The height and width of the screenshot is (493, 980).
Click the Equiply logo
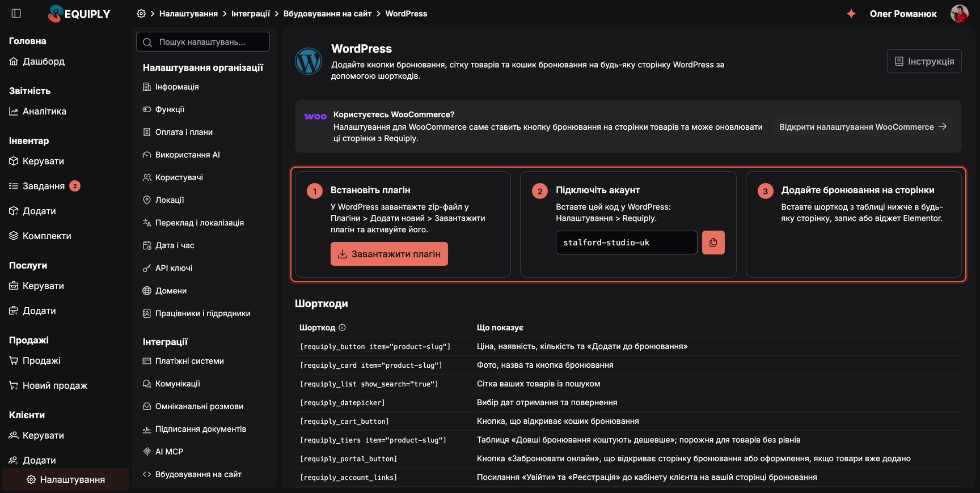[x=79, y=14]
